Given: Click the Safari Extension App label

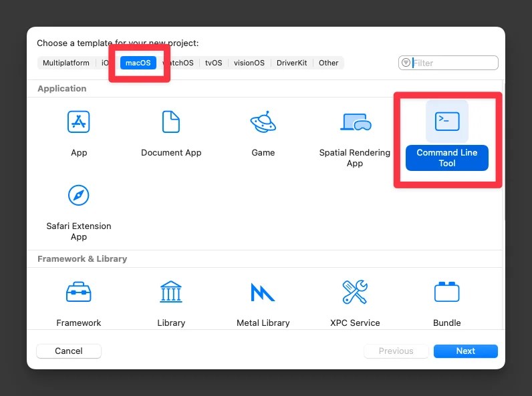Looking at the screenshot, I should [79, 231].
